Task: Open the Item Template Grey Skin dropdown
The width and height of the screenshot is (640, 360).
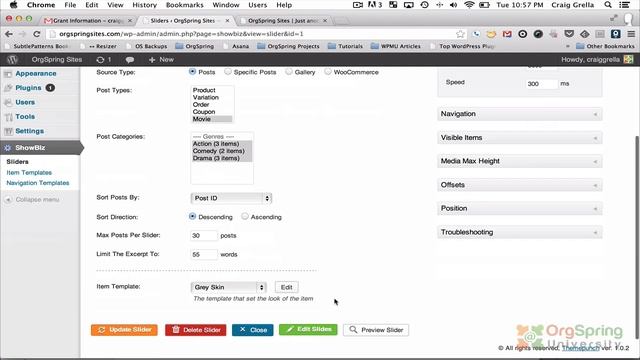Action: coord(229,287)
